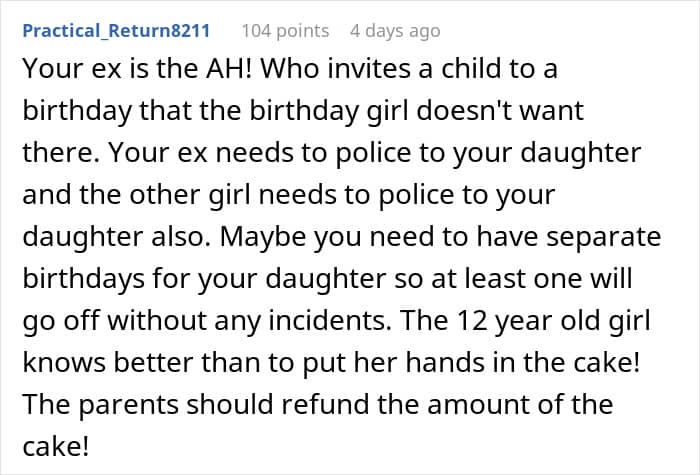Click the words "birthday girl doesn't want"
The image size is (700, 475).
416,110
